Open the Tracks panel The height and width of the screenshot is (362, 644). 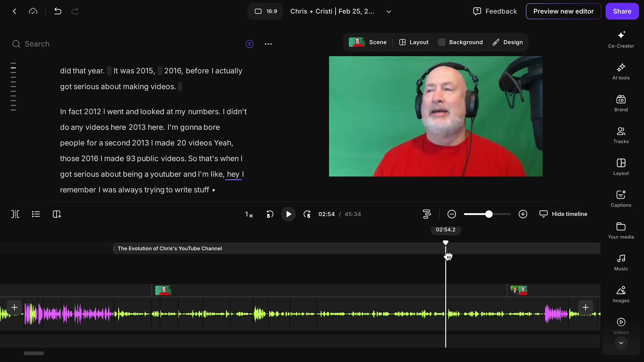point(621,135)
